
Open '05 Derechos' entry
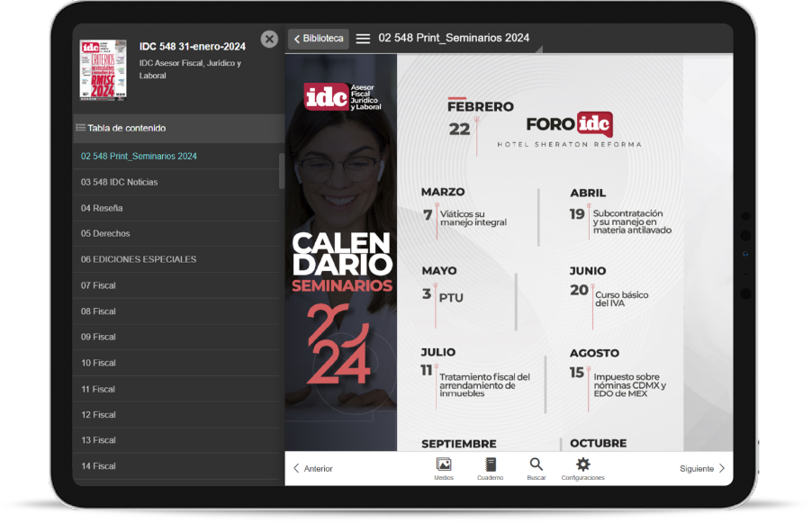click(x=176, y=233)
